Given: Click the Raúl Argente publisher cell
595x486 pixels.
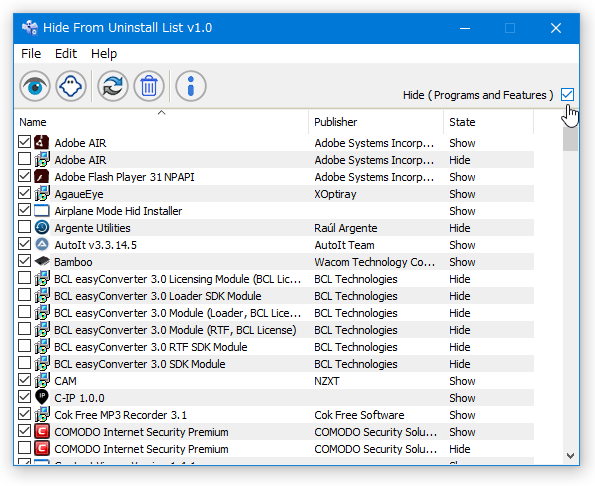Looking at the screenshot, I should point(346,228).
